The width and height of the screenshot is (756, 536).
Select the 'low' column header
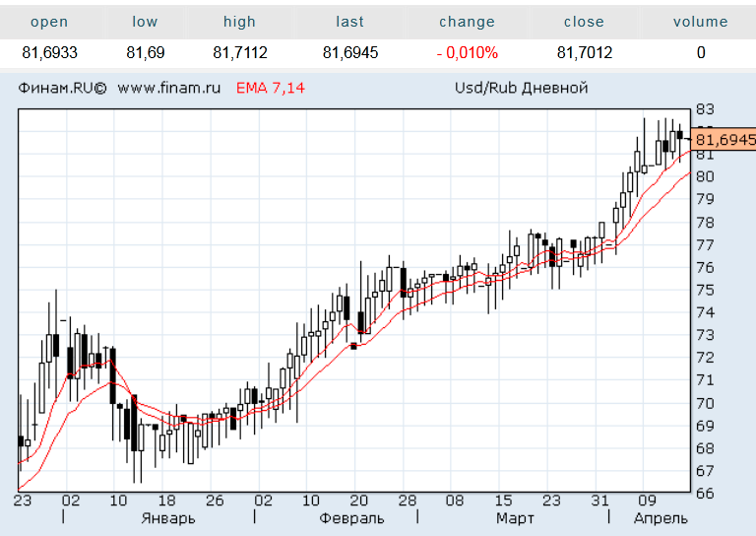(144, 22)
